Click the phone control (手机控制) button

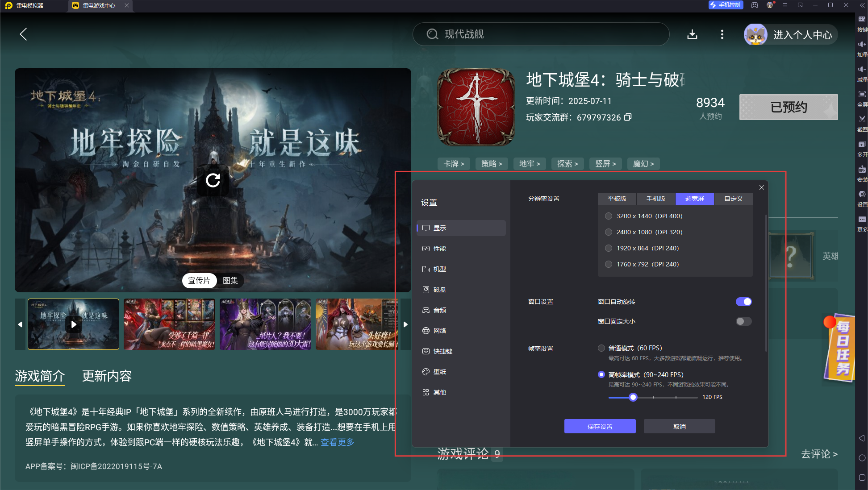[x=726, y=5]
